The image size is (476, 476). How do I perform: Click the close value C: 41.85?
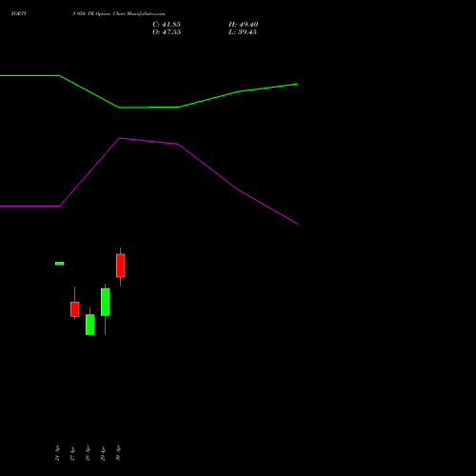click(167, 25)
